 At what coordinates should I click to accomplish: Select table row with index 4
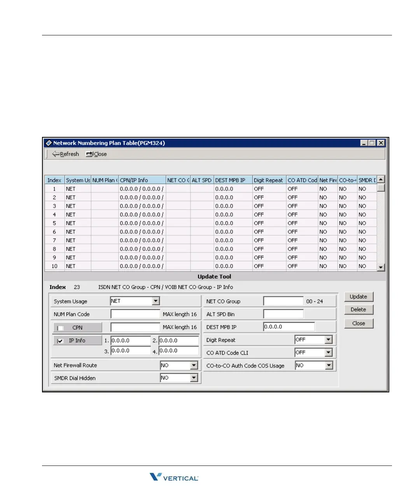[211, 215]
